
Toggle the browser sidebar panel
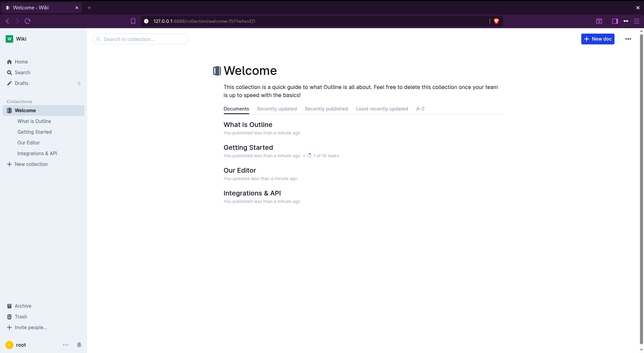(x=615, y=21)
